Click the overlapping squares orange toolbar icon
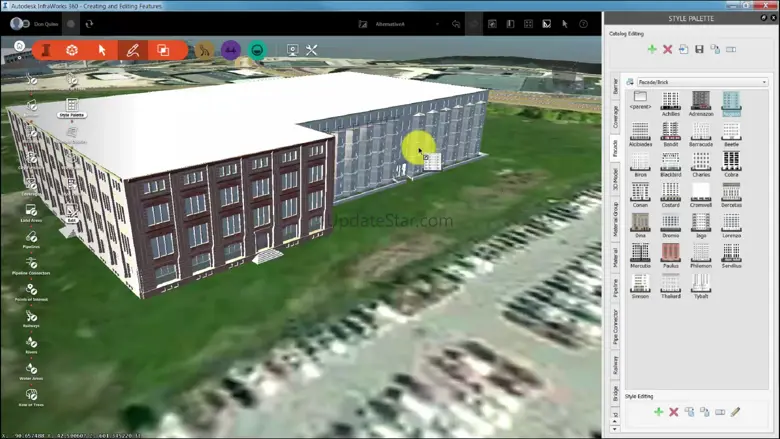The image size is (780, 439). [163, 50]
